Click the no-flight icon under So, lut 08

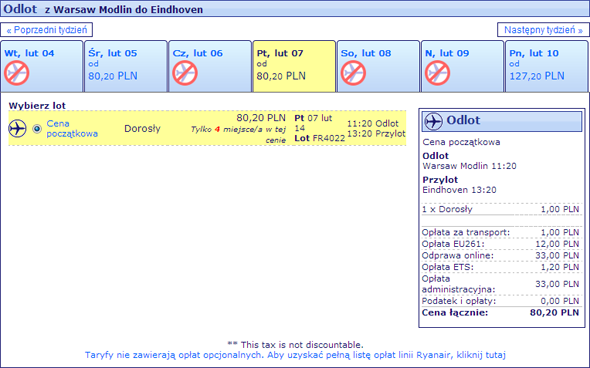(x=353, y=73)
